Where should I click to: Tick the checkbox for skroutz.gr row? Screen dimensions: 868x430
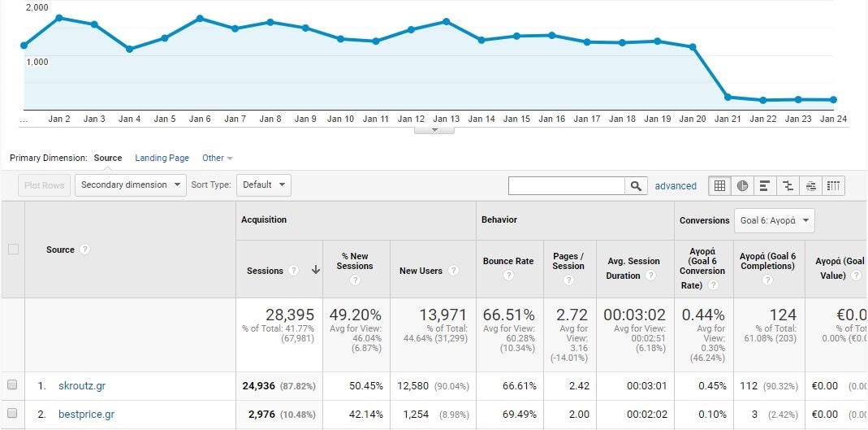[12, 385]
